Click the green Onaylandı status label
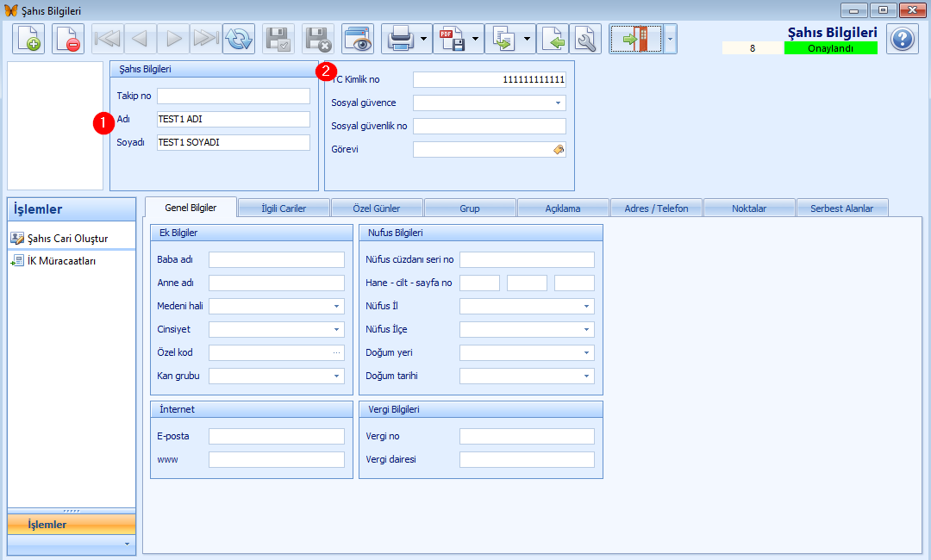Viewport: 931px width, 560px height. [x=831, y=48]
